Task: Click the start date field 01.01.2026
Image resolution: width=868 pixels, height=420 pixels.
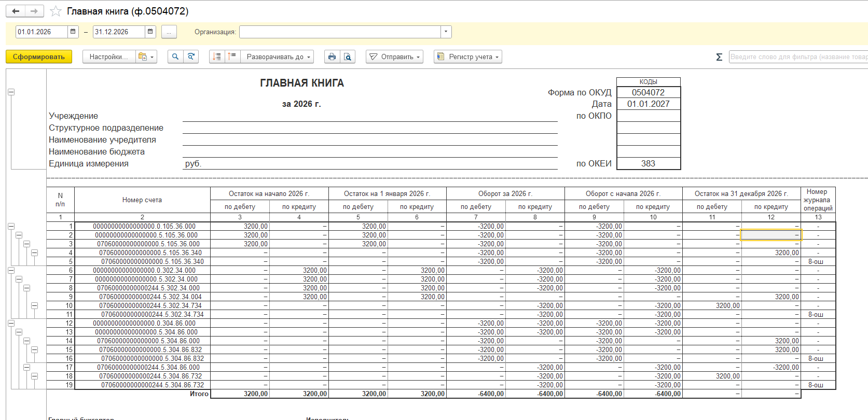Action: [42, 32]
